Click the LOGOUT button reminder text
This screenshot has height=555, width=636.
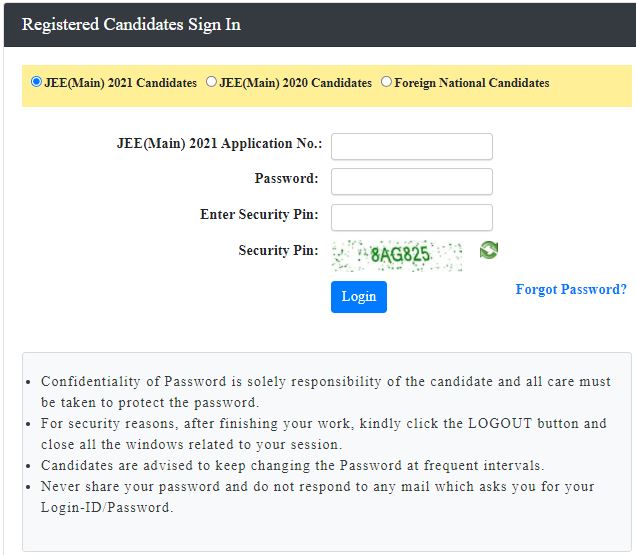tap(324, 434)
